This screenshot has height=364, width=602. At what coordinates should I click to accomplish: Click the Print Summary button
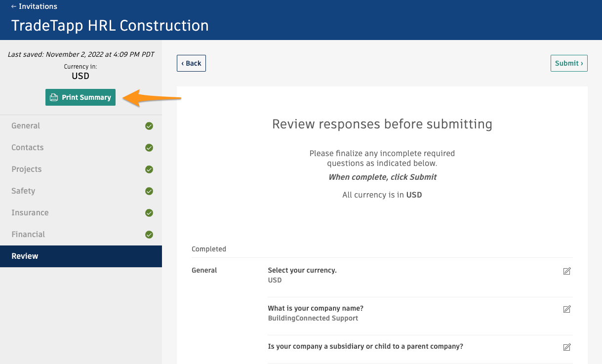tap(80, 97)
